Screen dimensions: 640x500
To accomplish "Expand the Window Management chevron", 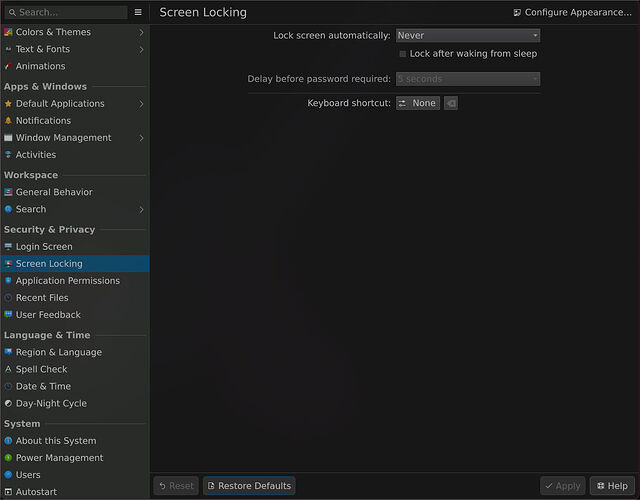I will click(141, 138).
